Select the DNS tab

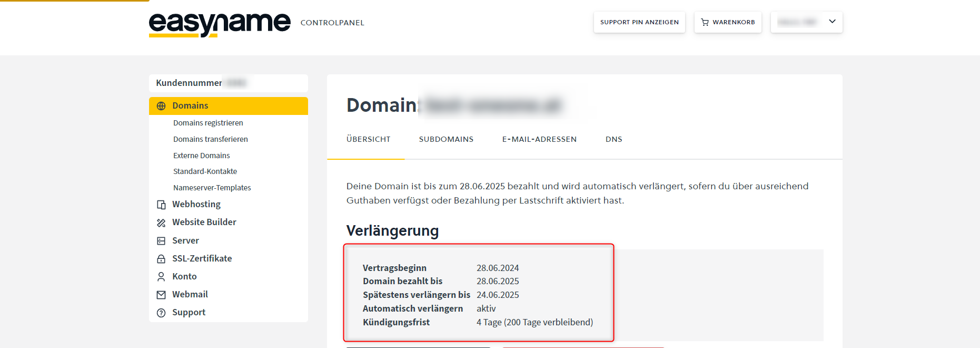pos(613,139)
